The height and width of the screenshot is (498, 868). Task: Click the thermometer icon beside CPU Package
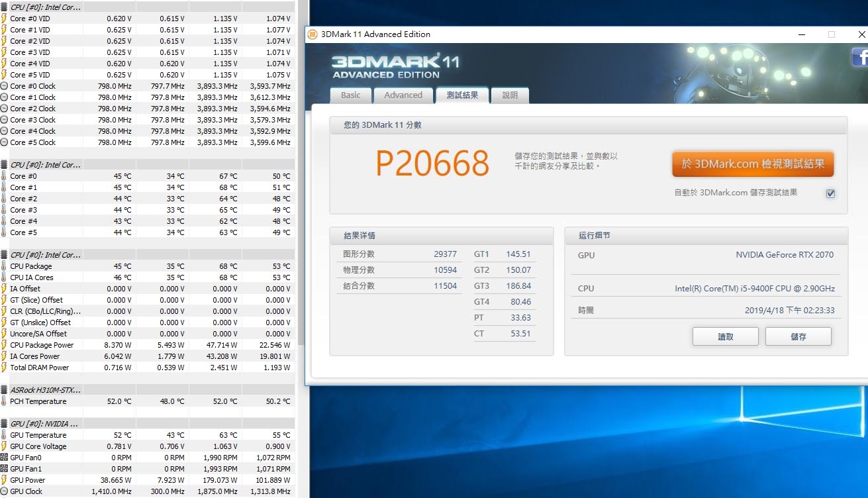[x=4, y=266]
